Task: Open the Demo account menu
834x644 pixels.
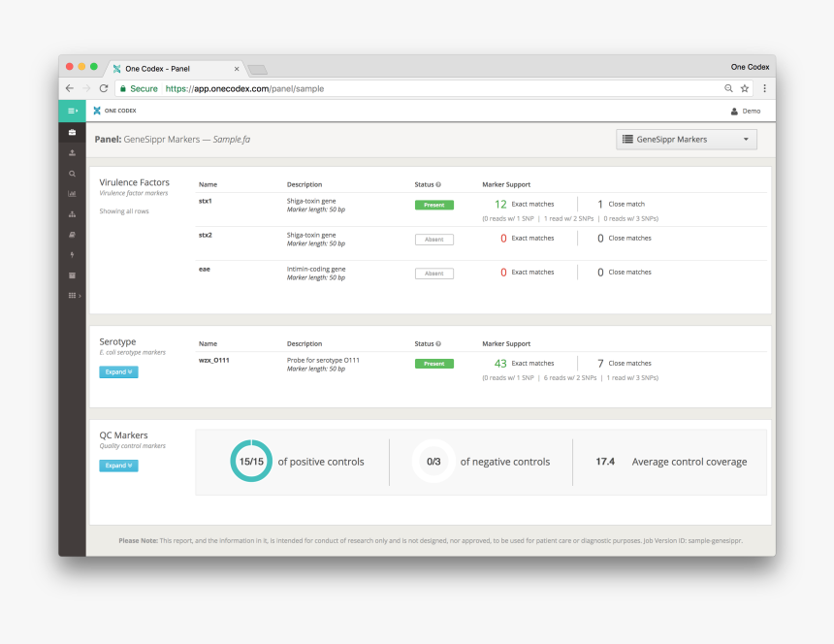Action: coord(746,111)
